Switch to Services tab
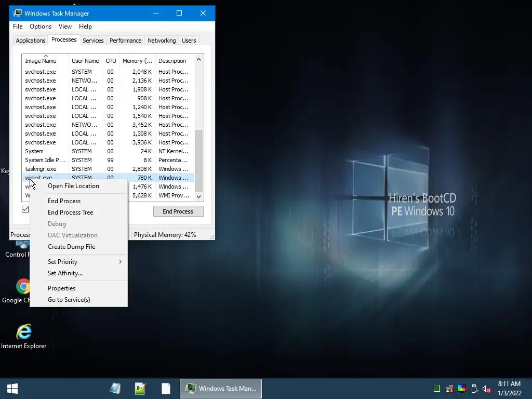This screenshot has width=532, height=399. (x=93, y=41)
